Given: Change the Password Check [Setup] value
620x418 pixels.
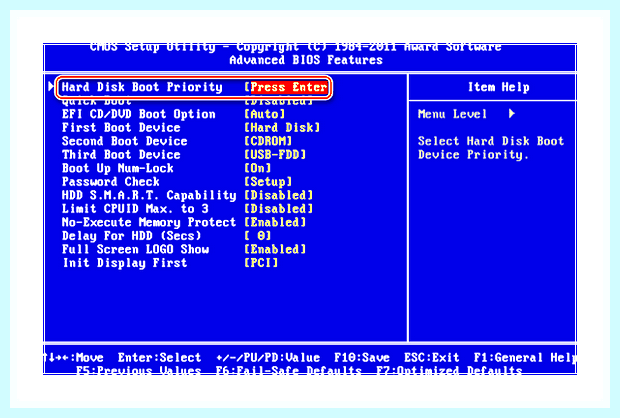Looking at the screenshot, I should pos(268,182).
